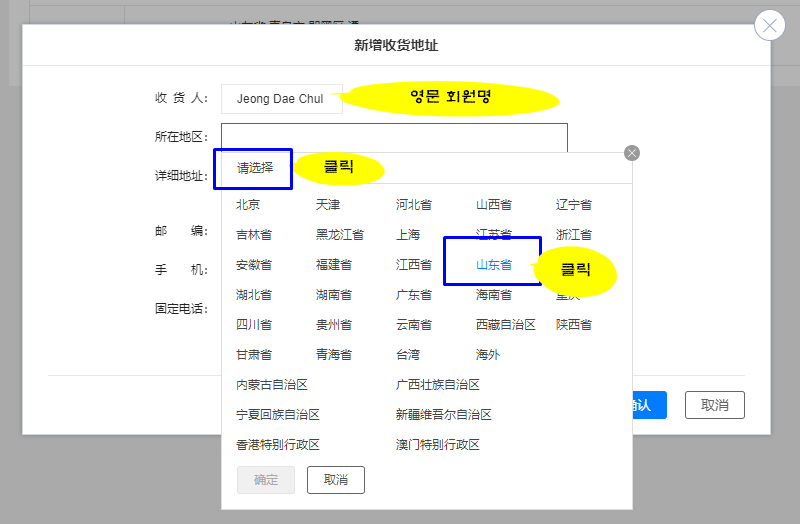Choose 山东省 from the province list
This screenshot has width=800, height=524.
(x=493, y=265)
